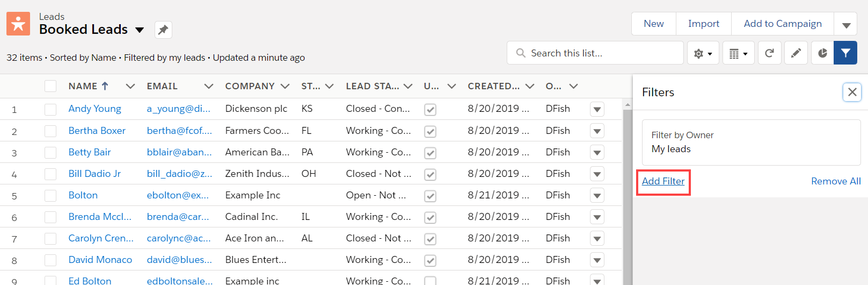Show charts panel icon

pyautogui.click(x=822, y=53)
